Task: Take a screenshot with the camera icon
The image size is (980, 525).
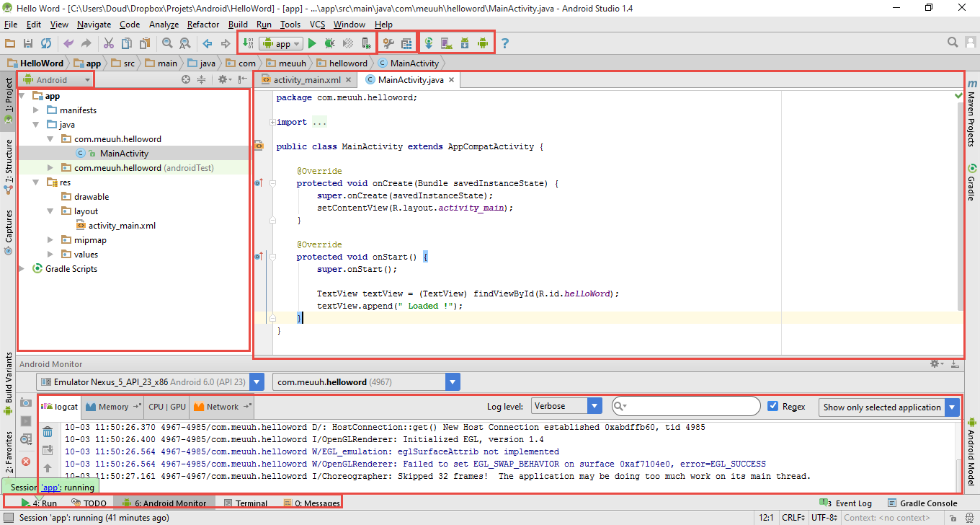Action: 26,402
